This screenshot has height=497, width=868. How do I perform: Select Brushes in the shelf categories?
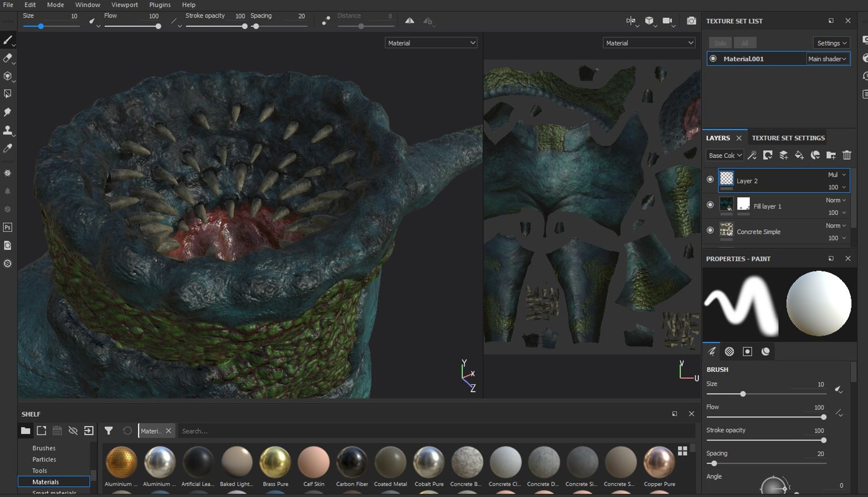pyautogui.click(x=44, y=448)
